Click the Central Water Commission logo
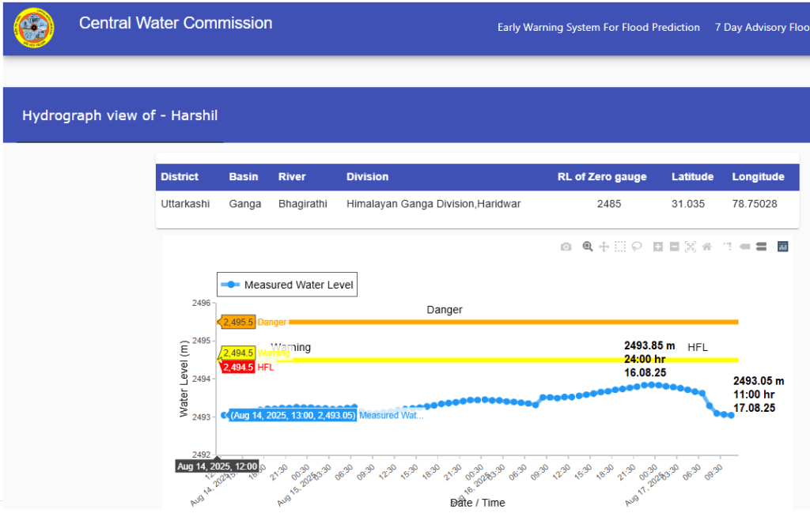Viewport: 810px width, 532px height. point(35,28)
